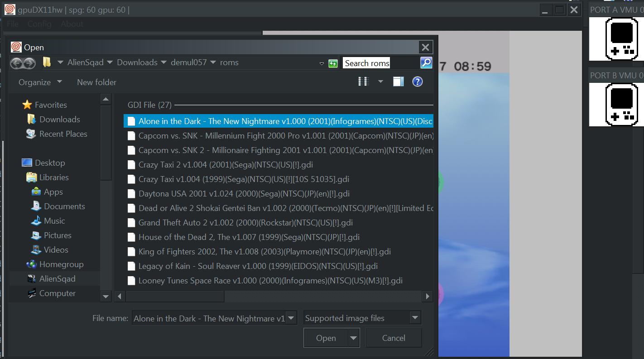
Task: Open the Config menu in Demul window
Action: (39, 24)
